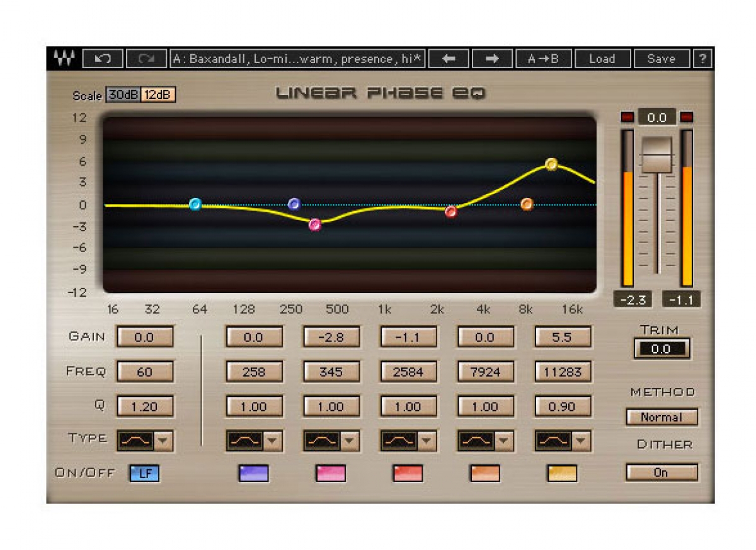756x550 pixels.
Task: Open the Method selector showing Normal
Action: 661,417
